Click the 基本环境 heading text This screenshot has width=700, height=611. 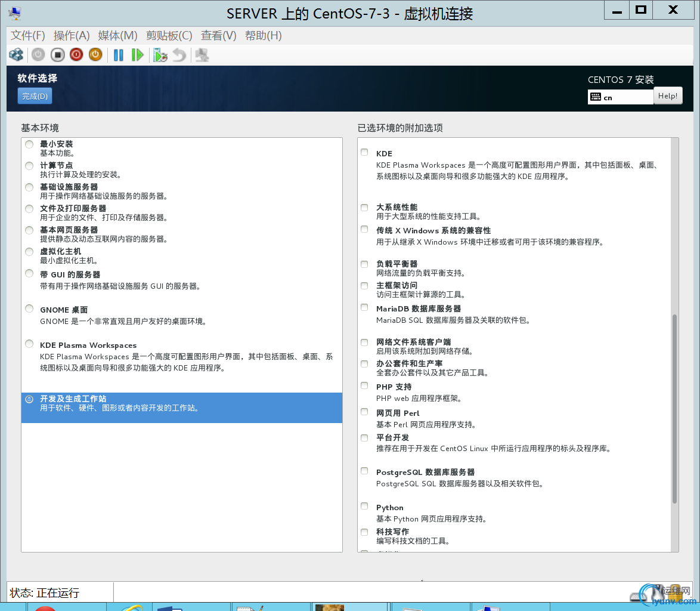coord(40,128)
